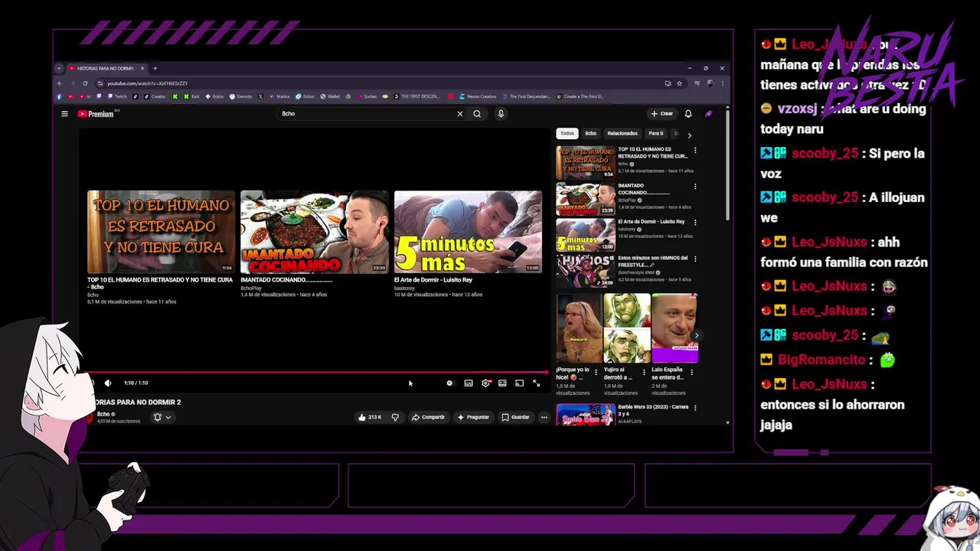Open YouTube notifications bell
This screenshot has height=551, width=980.
tap(688, 113)
